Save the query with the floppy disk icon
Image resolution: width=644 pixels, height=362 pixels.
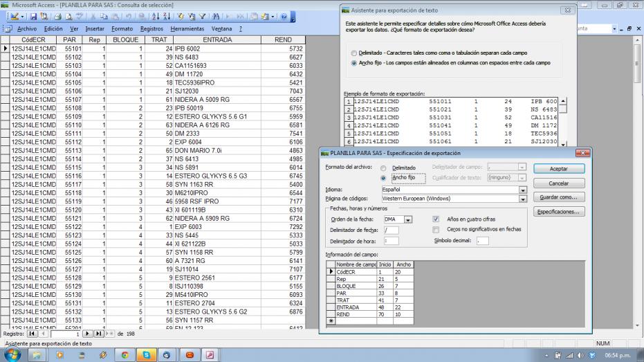pos(33,17)
